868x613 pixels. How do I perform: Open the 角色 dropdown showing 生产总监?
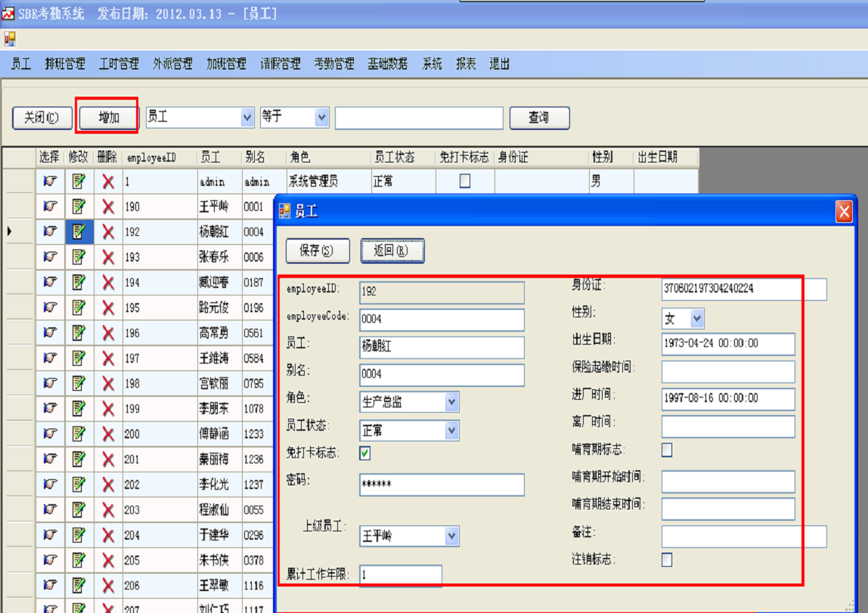(452, 401)
